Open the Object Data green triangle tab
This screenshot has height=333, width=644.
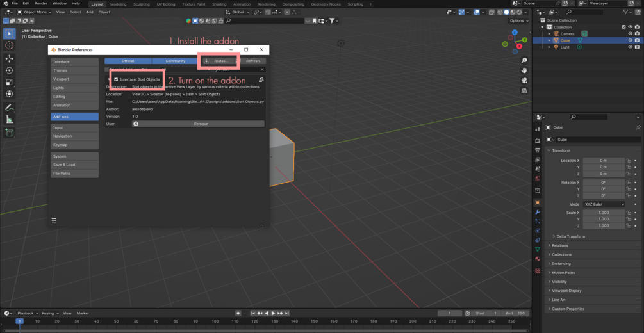click(x=538, y=249)
